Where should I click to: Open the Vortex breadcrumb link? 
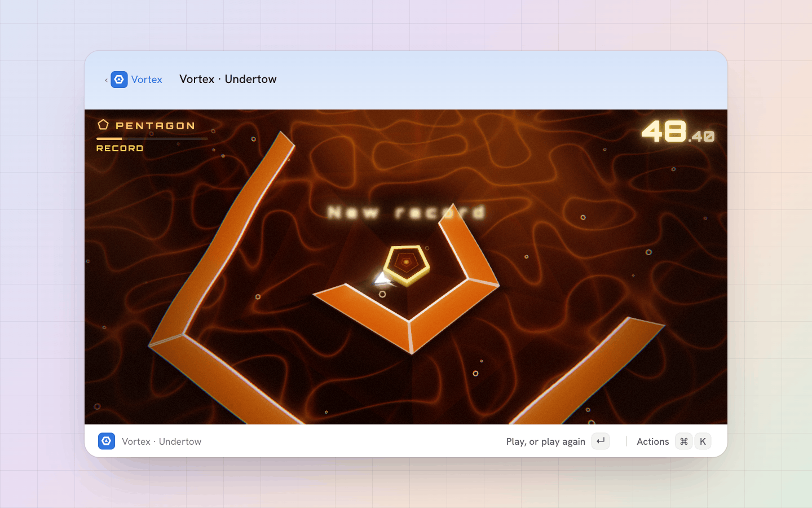pyautogui.click(x=147, y=80)
